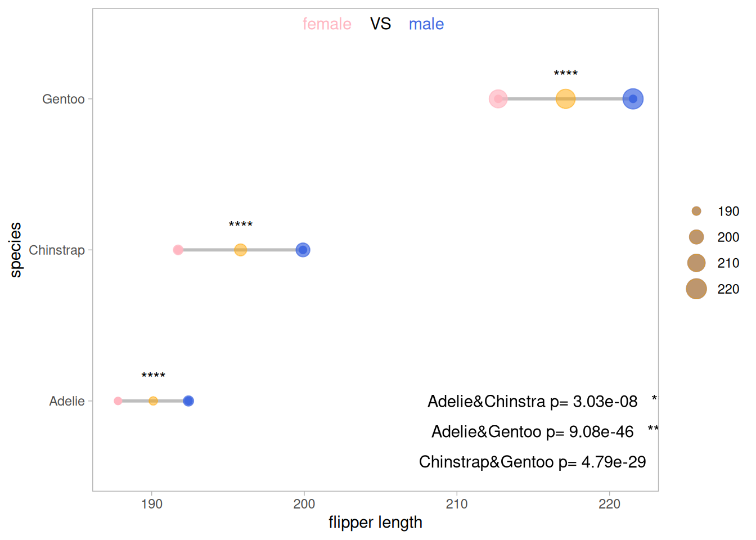Select the orange mean point for Gentoo

pos(565,99)
